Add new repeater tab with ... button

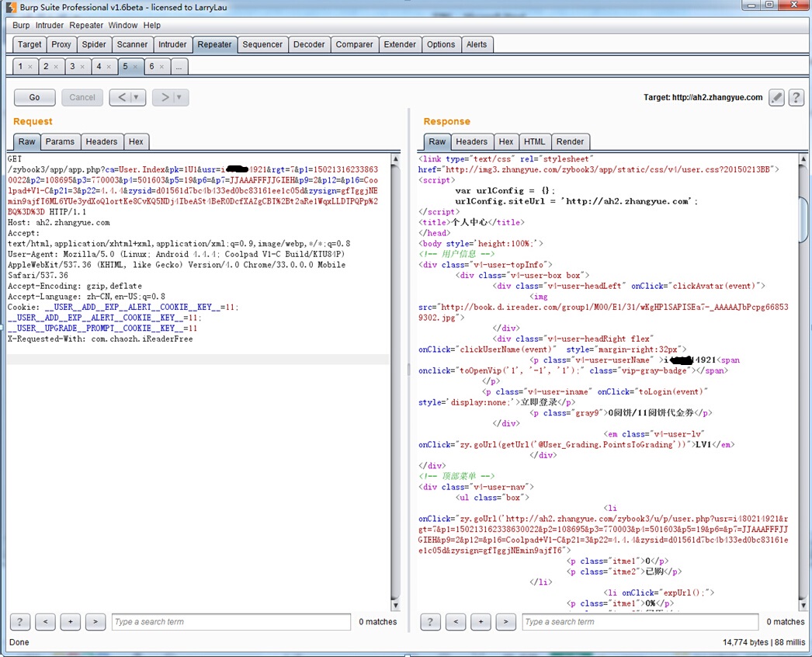(179, 66)
